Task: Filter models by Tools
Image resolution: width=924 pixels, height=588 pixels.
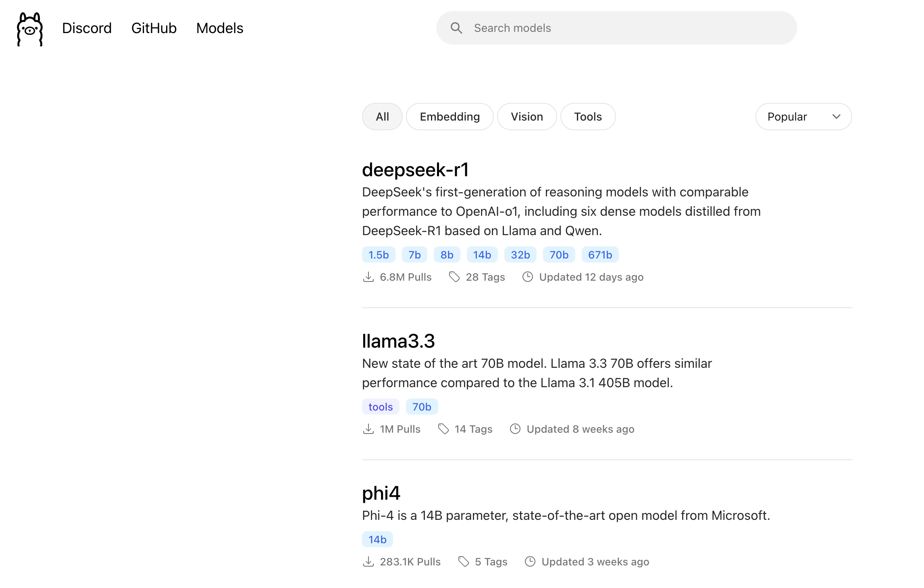Action: (x=588, y=117)
